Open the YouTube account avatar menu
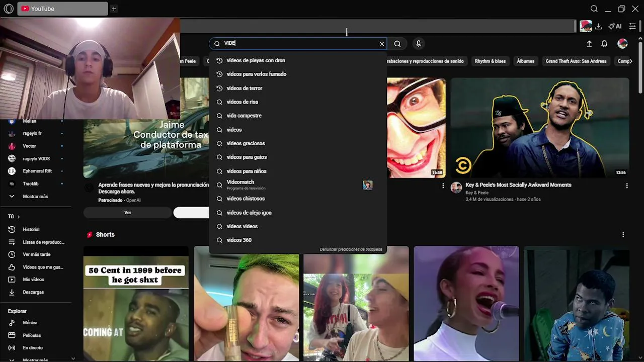The width and height of the screenshot is (644, 362). coord(622,44)
